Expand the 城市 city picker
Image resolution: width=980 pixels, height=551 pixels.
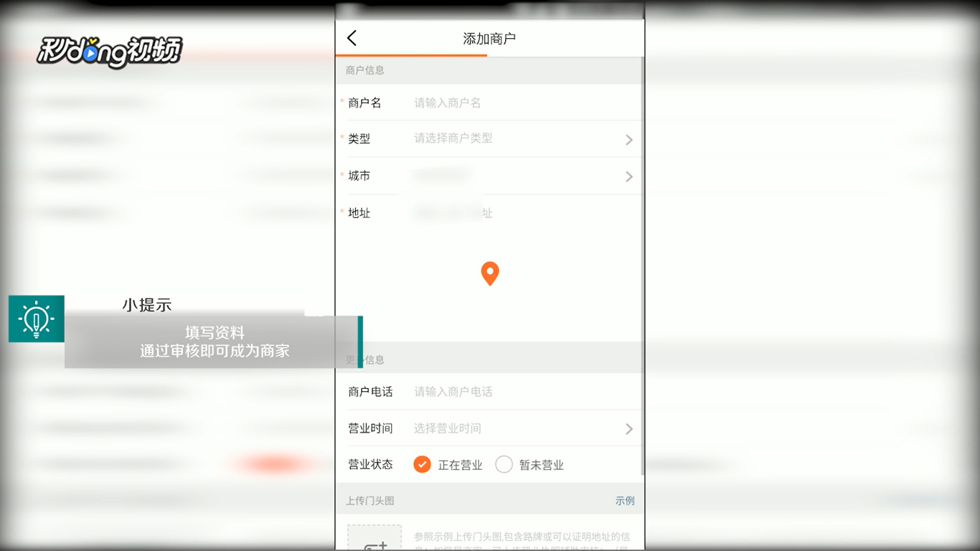point(490,176)
